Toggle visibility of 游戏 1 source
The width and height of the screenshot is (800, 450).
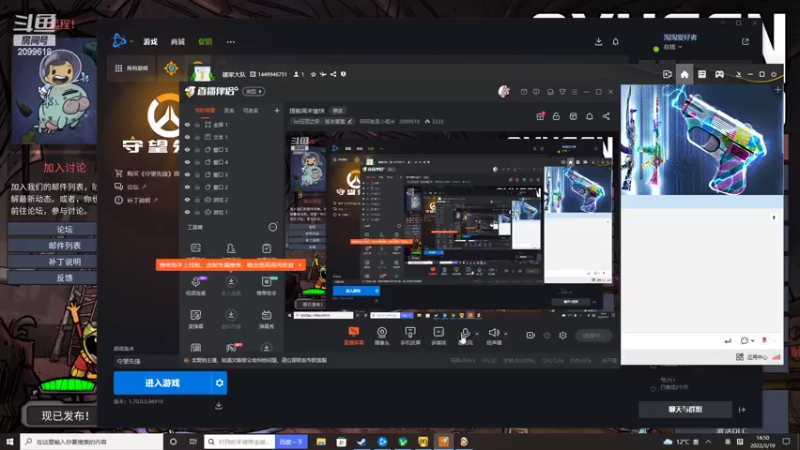[x=187, y=212]
